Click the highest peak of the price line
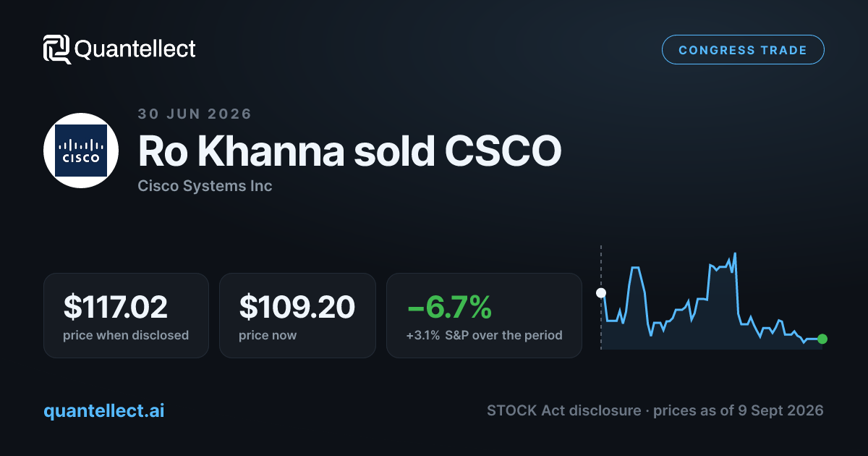This screenshot has height=456, width=868. point(735,253)
